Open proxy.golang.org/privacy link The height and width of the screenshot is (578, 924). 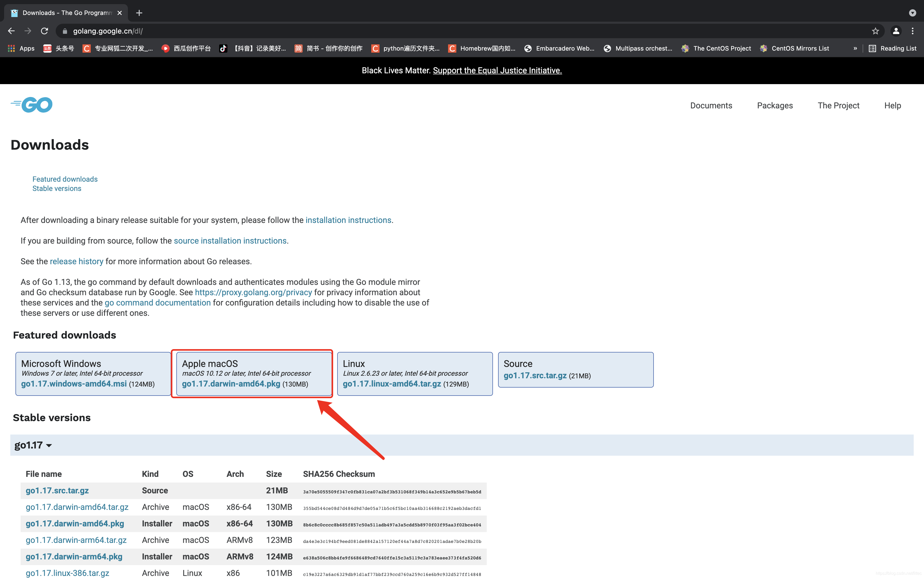(x=253, y=292)
